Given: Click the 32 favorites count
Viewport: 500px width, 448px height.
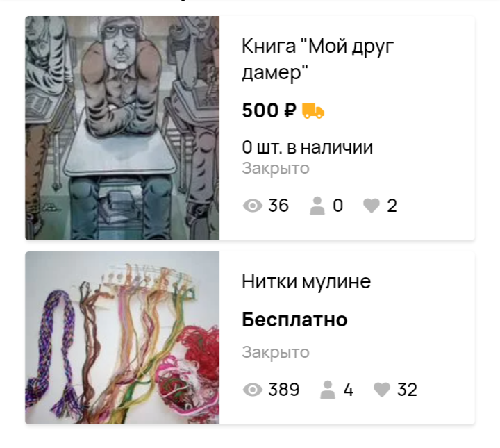Looking at the screenshot, I should click(x=407, y=390).
